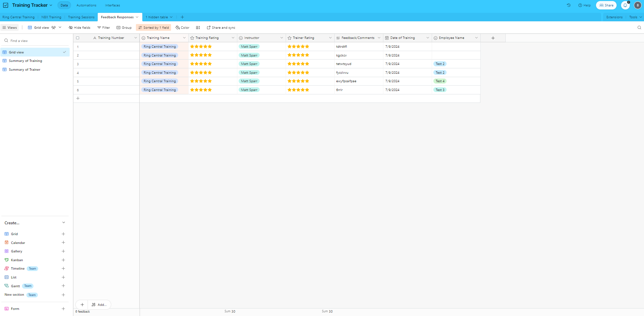Image resolution: width=644 pixels, height=316 pixels.
Task: Open Training Number column dropdown
Action: (x=136, y=38)
